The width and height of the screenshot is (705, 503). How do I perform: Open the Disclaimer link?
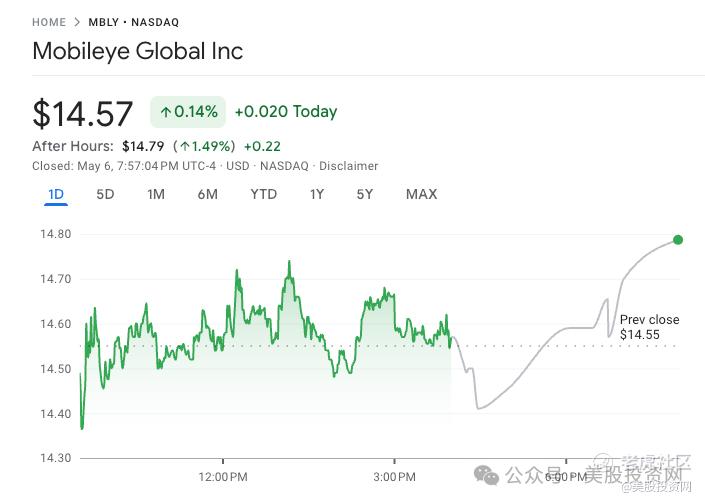point(348,166)
